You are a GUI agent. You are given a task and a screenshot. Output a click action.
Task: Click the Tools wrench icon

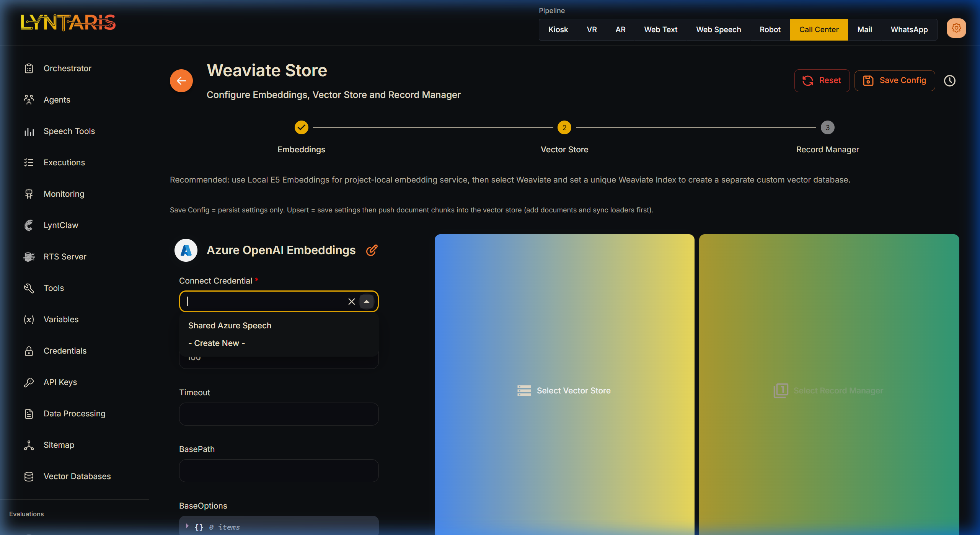(x=29, y=288)
